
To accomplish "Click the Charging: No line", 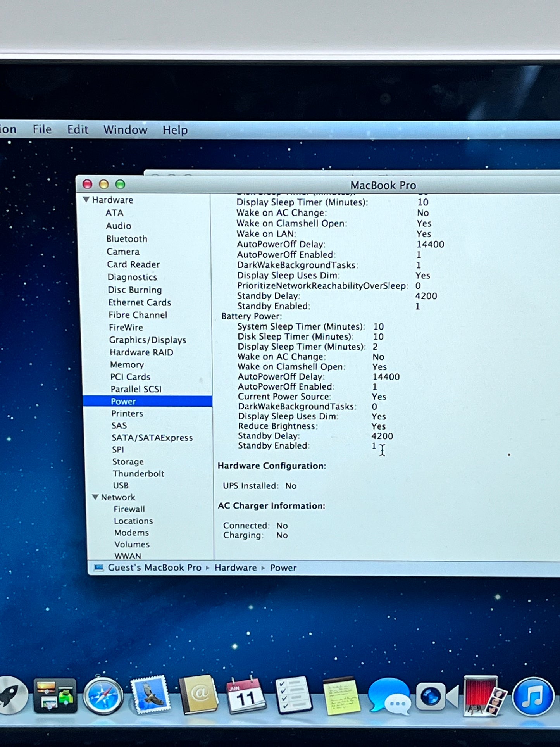I will pos(255,535).
